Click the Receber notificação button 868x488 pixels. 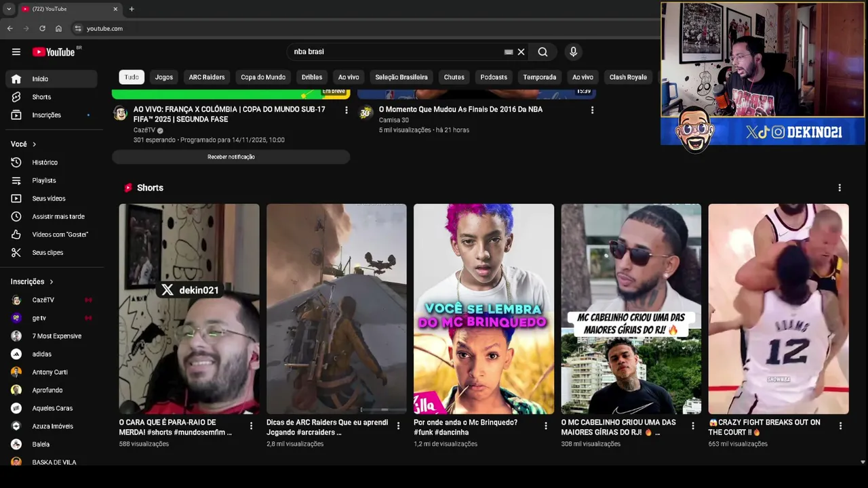tap(231, 157)
